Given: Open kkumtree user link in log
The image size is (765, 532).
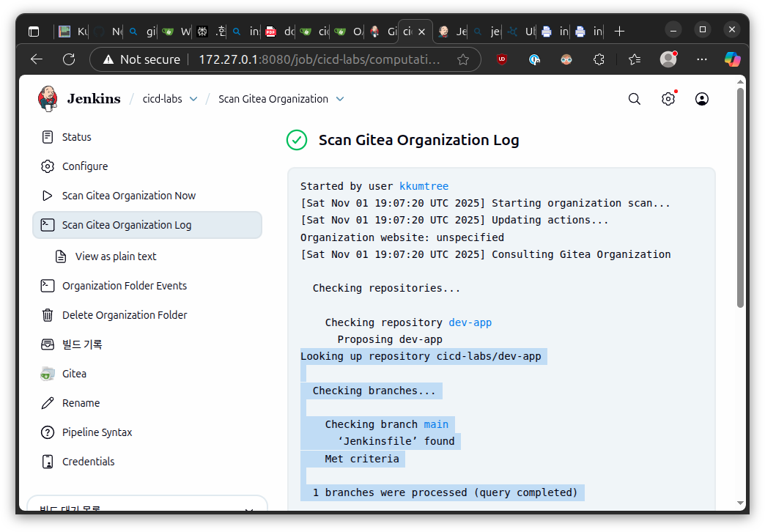Looking at the screenshot, I should click(424, 186).
